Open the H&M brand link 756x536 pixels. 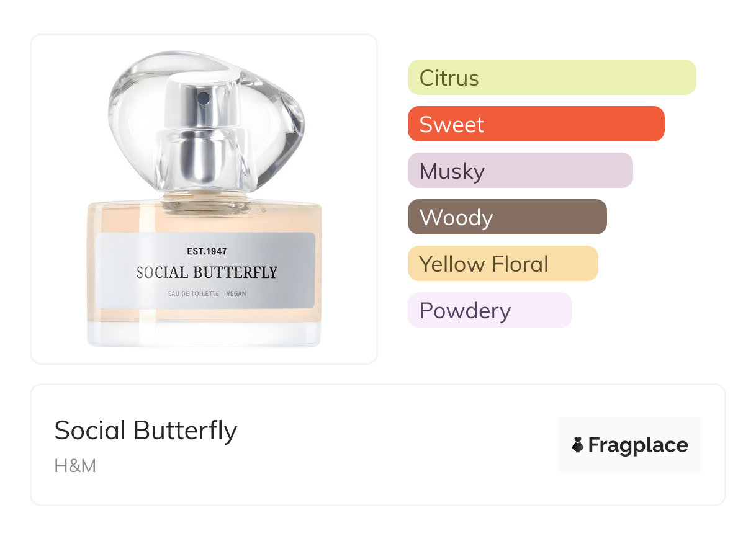(75, 465)
